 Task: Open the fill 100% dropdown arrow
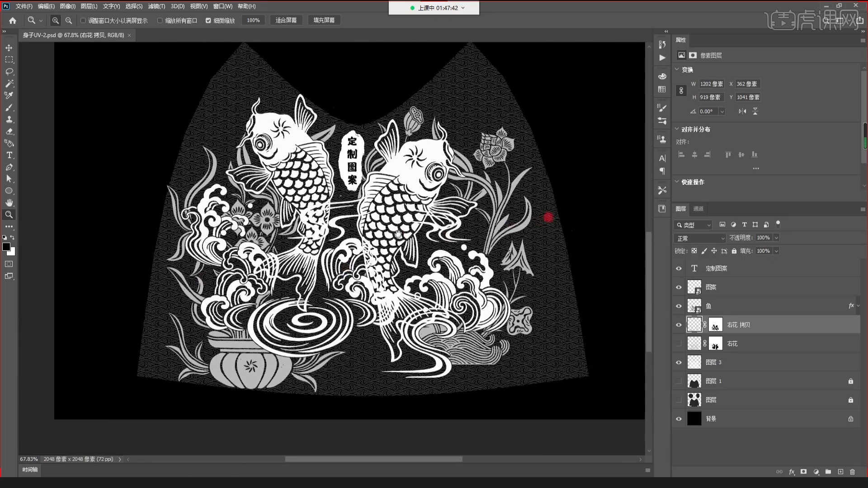(x=776, y=251)
